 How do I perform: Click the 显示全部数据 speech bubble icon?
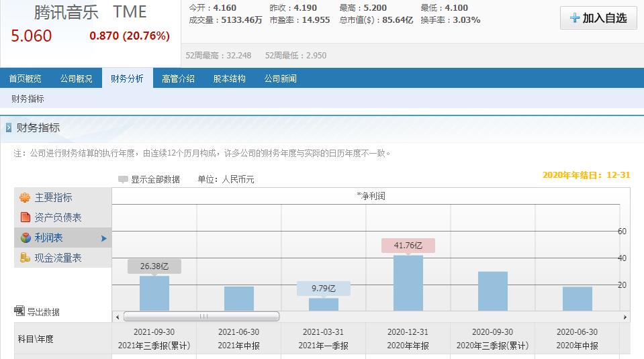tap(123, 179)
